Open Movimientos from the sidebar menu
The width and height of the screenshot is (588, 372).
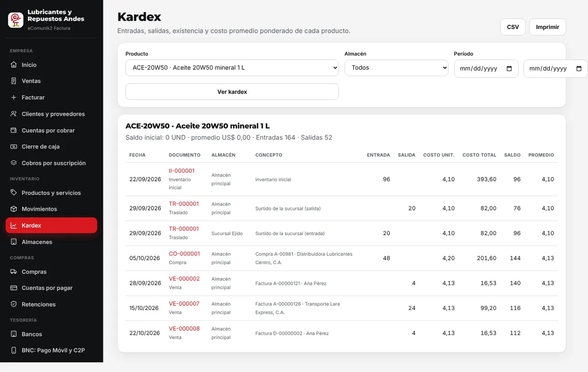pos(51,209)
